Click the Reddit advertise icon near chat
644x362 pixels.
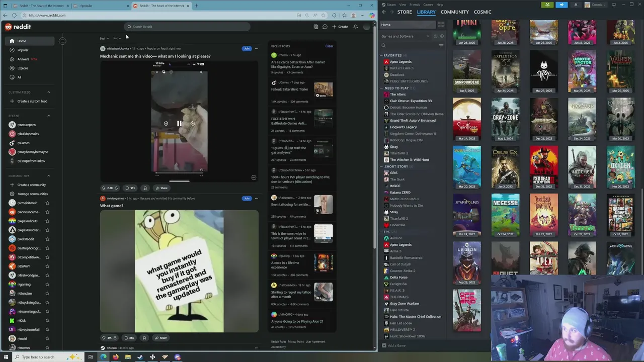tap(316, 27)
